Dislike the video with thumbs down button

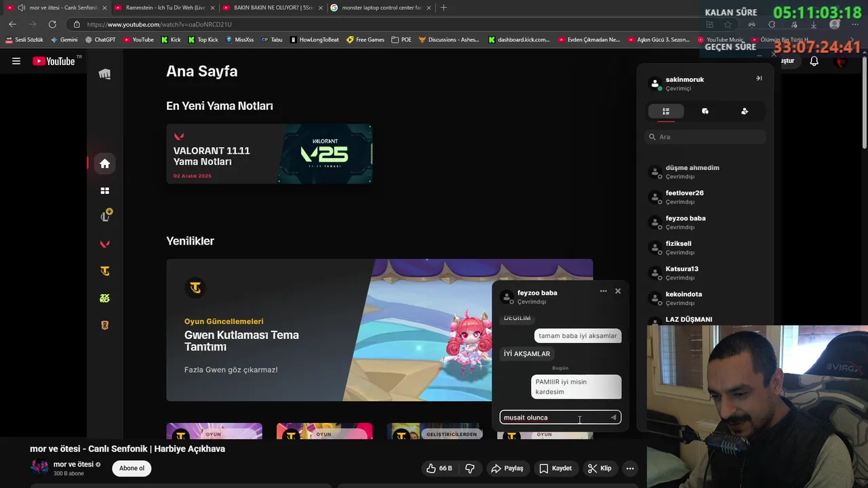tap(469, 468)
